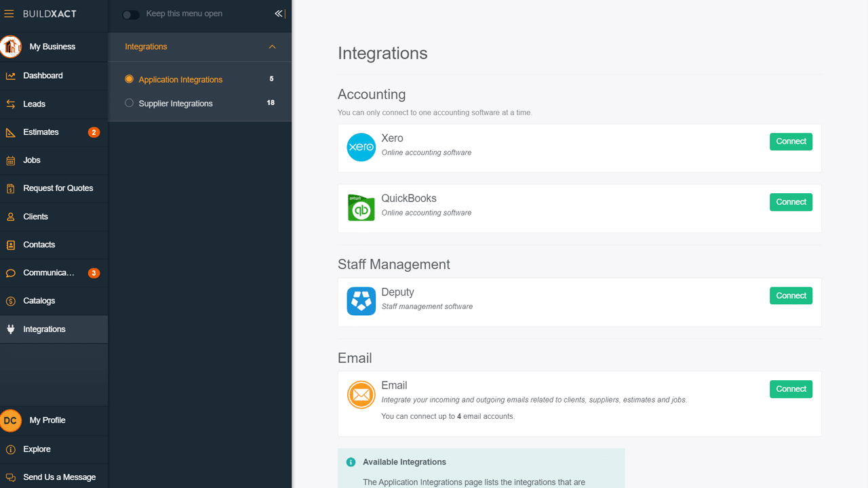The image size is (868, 488).
Task: Click the Deputy logo
Action: point(361,301)
